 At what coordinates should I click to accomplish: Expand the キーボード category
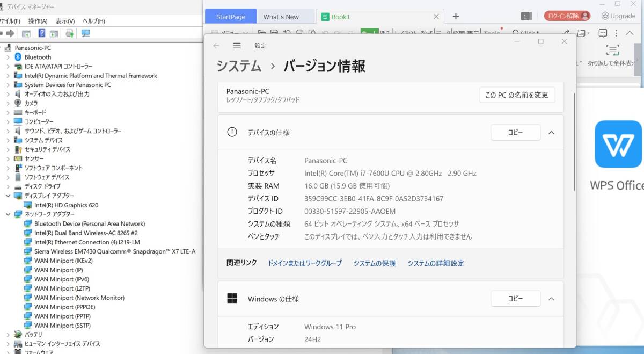pos(8,112)
